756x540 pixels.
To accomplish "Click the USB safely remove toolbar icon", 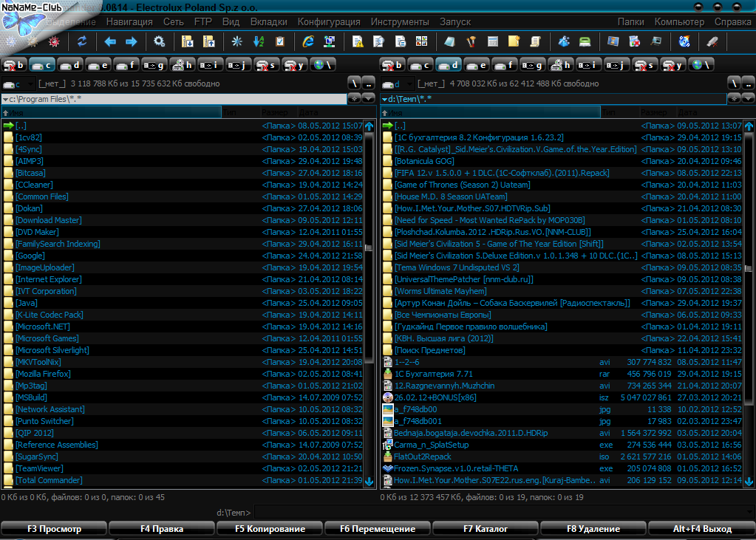I will coord(712,41).
